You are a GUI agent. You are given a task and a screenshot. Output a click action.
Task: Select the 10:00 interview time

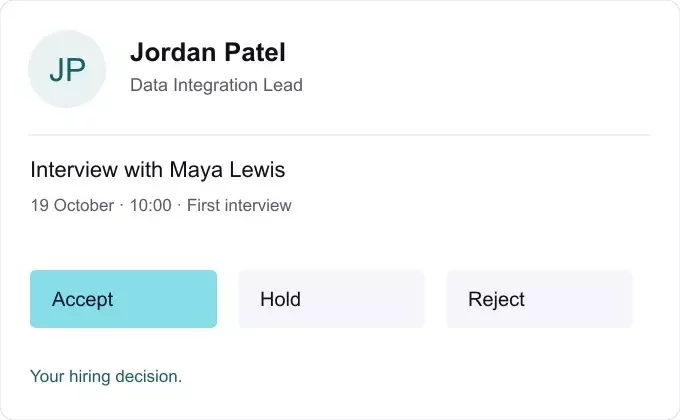pos(150,205)
